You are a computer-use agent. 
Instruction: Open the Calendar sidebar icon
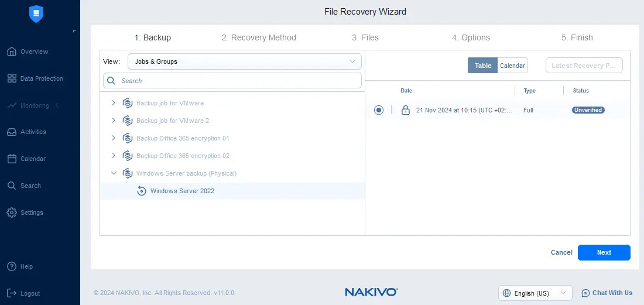coord(12,159)
